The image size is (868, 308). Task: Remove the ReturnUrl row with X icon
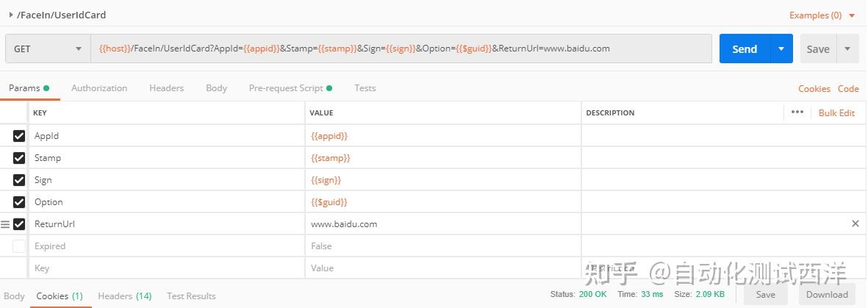(x=855, y=223)
